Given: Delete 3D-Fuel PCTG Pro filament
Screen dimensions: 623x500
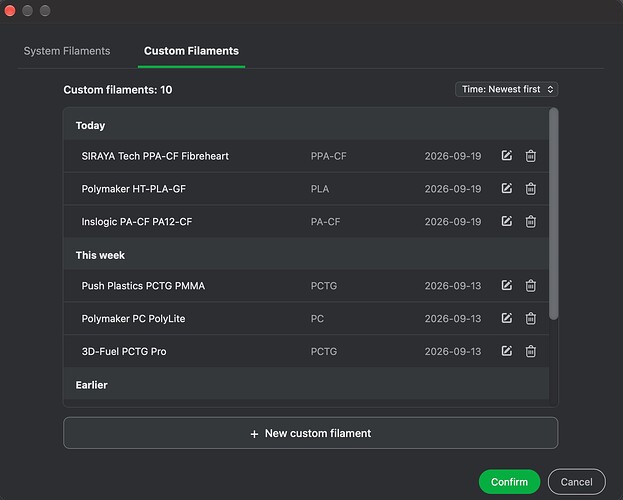Looking at the screenshot, I should click(530, 351).
